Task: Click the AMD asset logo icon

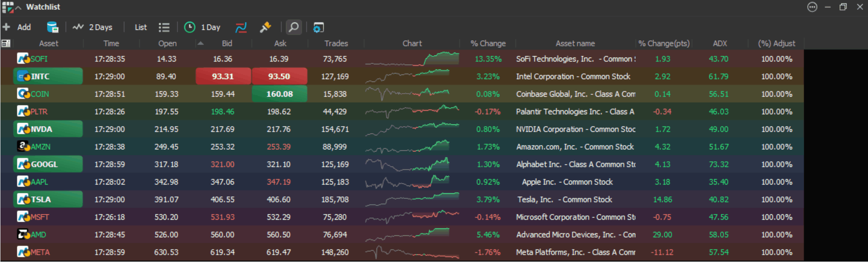Action: [x=23, y=234]
